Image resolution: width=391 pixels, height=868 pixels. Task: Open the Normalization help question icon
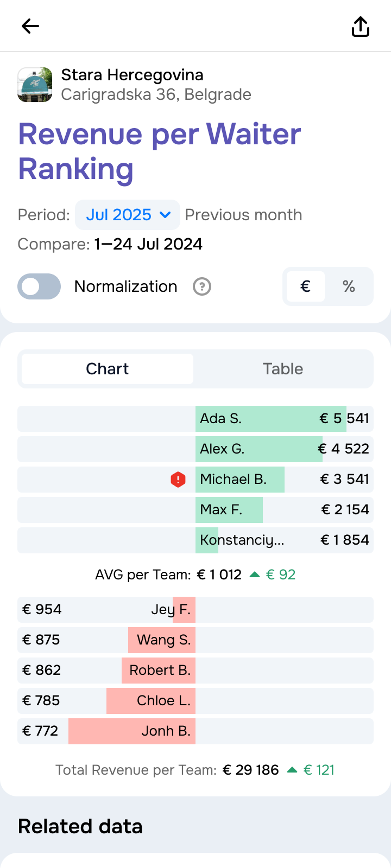point(202,286)
